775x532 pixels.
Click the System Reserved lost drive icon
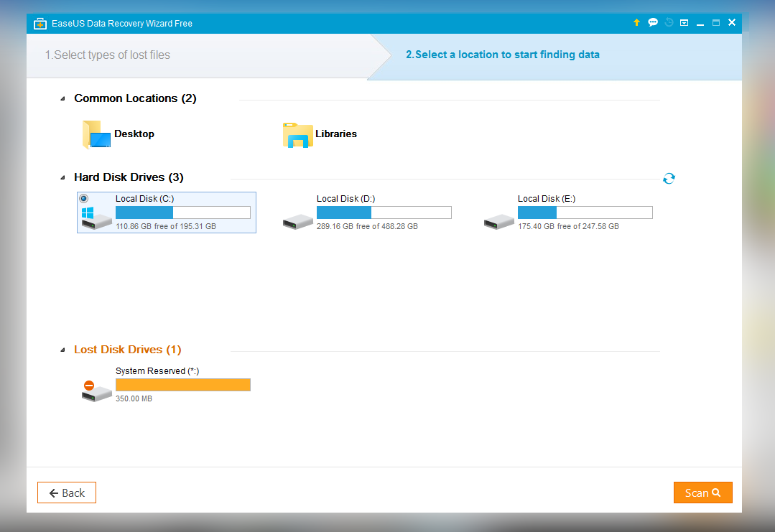point(96,391)
